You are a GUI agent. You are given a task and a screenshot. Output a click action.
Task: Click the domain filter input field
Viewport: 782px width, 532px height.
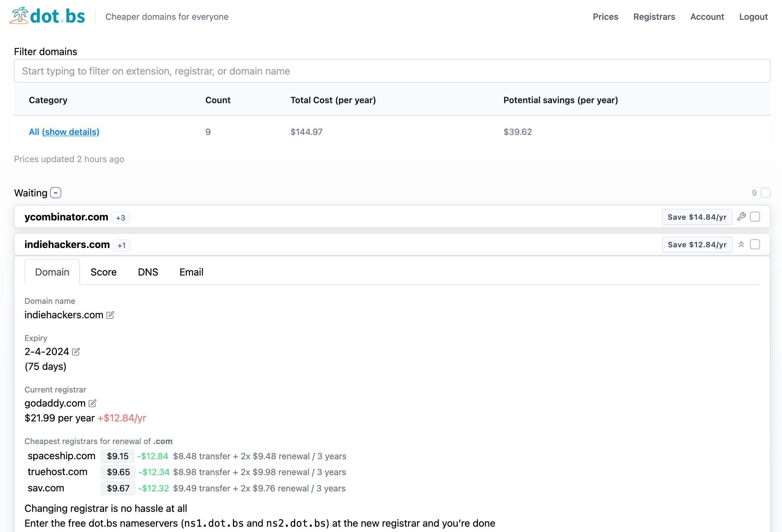coord(390,71)
